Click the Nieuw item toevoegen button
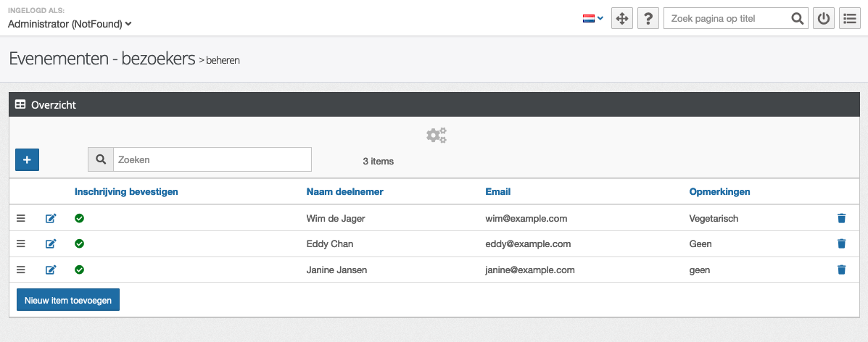The width and height of the screenshot is (868, 342). click(68, 300)
